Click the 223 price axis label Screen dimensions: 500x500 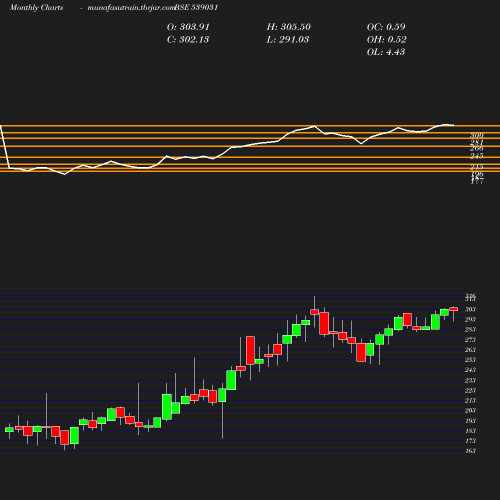click(x=470, y=390)
